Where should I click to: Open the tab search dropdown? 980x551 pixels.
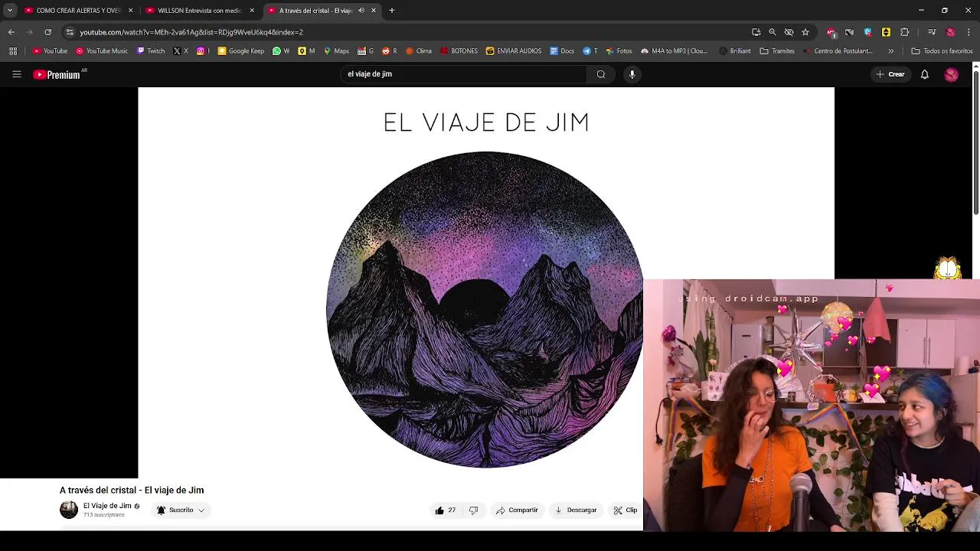10,11
